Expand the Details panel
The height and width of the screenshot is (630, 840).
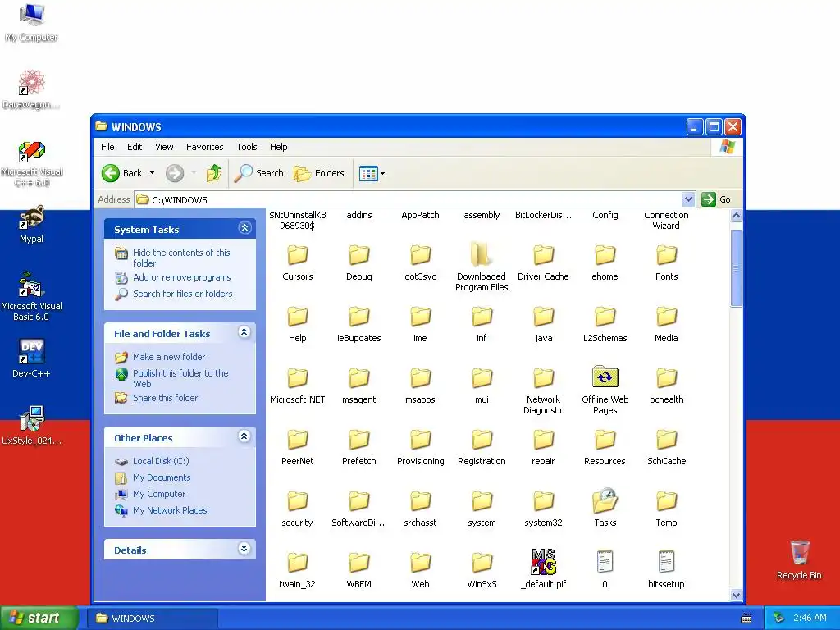tap(244, 549)
